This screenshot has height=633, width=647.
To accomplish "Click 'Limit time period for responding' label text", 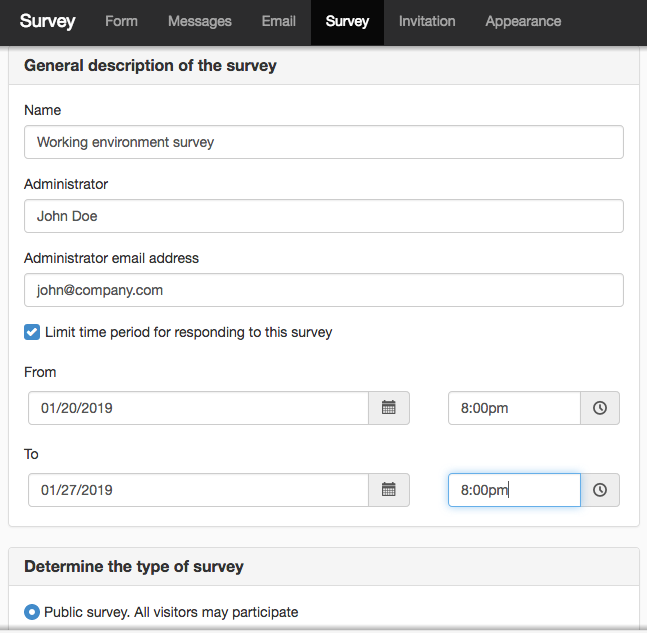I will (189, 332).
